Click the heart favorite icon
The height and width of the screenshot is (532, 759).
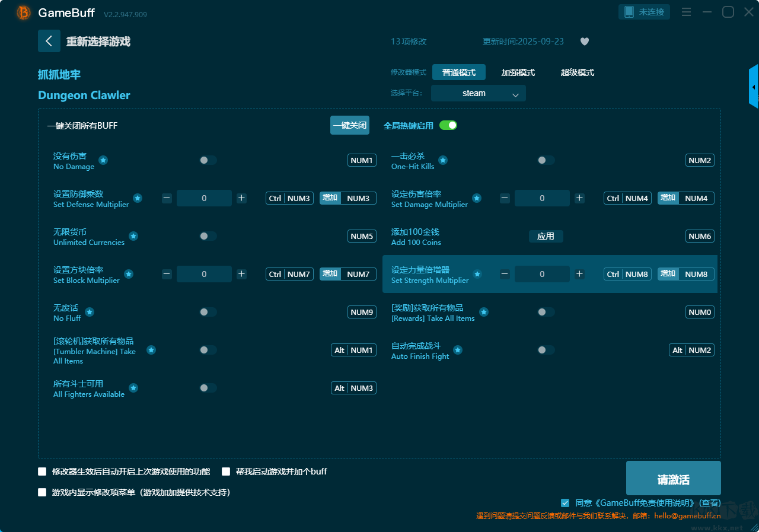585,42
